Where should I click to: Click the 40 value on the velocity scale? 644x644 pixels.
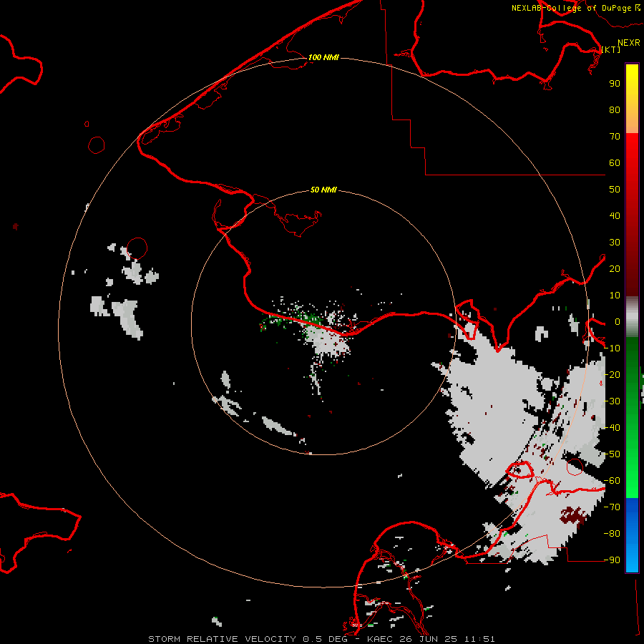(x=615, y=215)
